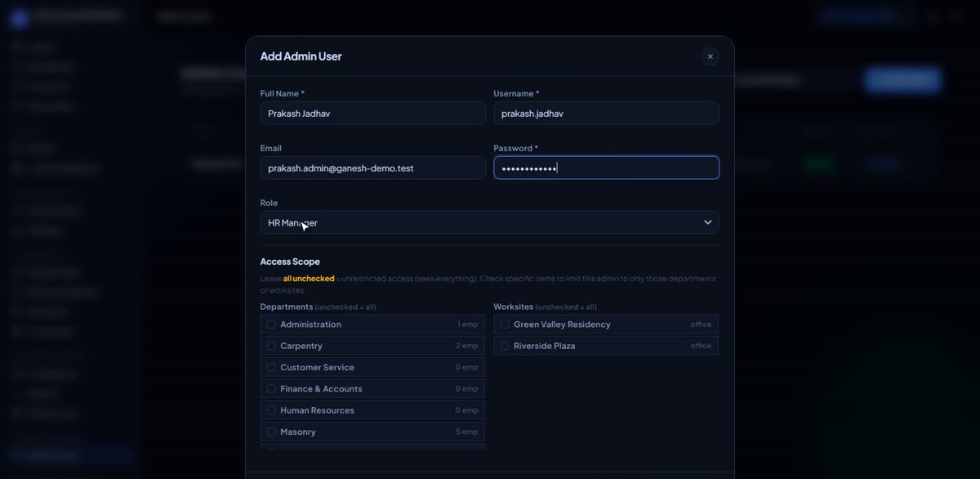Click the "2 emp" count beside Carpentry
This screenshot has height=479, width=980.
click(x=467, y=346)
